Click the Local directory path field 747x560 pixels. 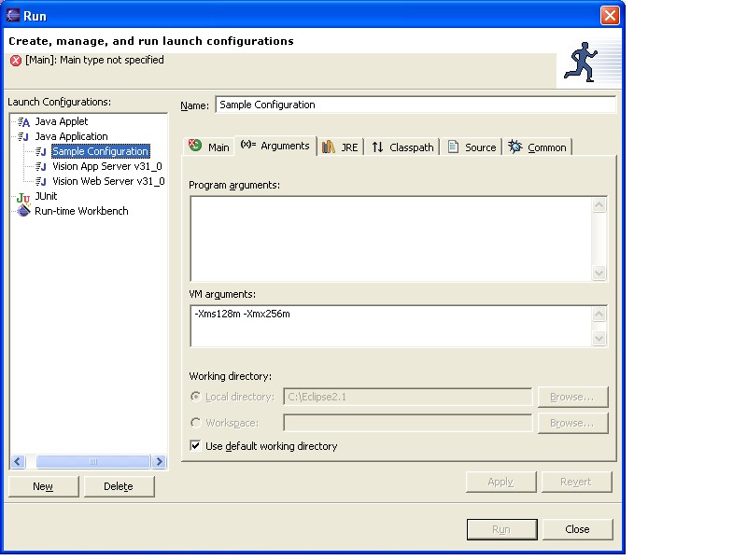click(x=408, y=397)
